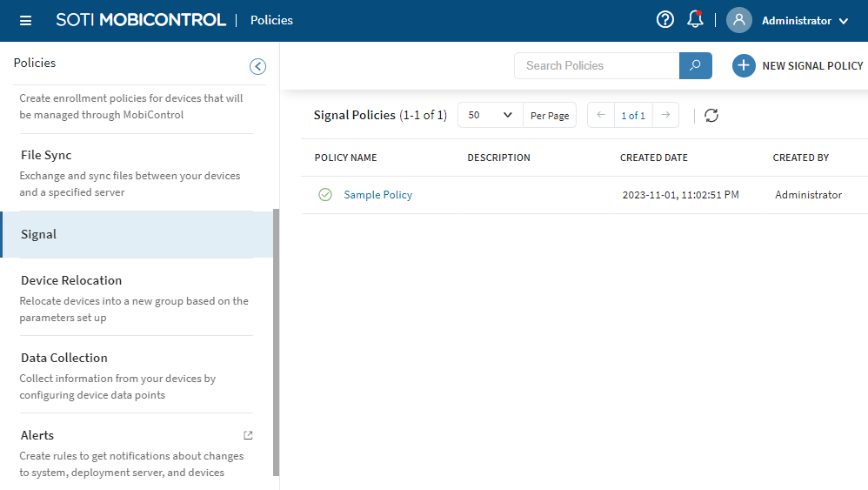The height and width of the screenshot is (490, 868).
Task: Click NEW SIGNAL POLICY button
Action: pos(798,65)
